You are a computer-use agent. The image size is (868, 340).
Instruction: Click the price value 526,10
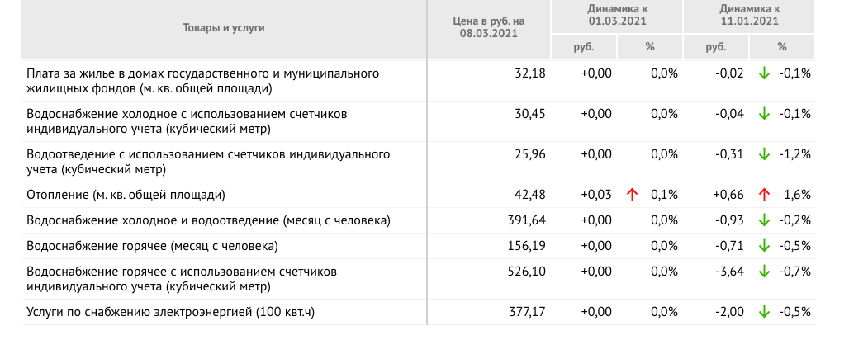(526, 272)
